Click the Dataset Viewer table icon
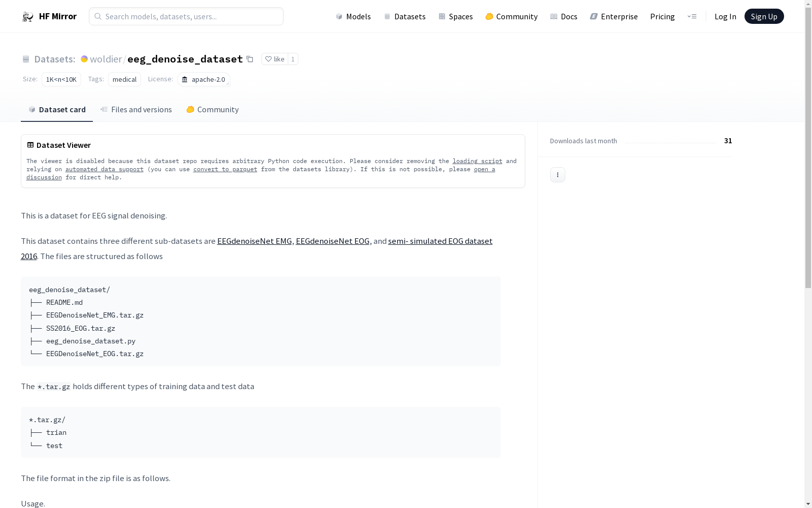Screen dimensions: 812x508 [30, 145]
